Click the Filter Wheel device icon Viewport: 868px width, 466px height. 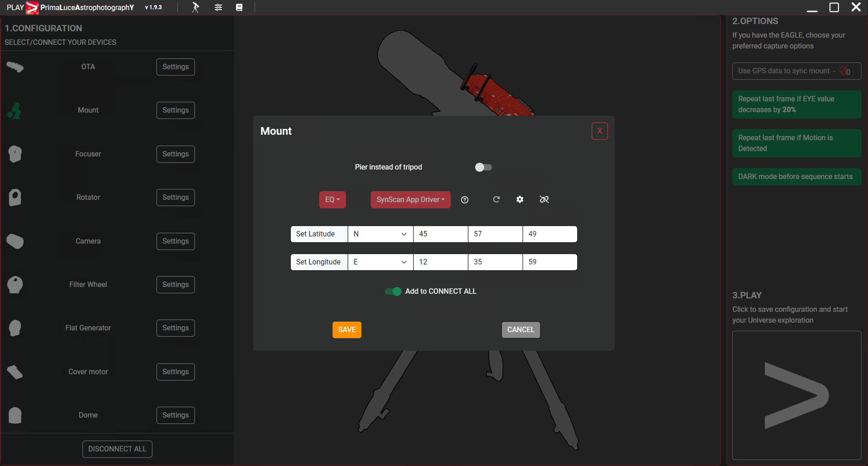[15, 285]
